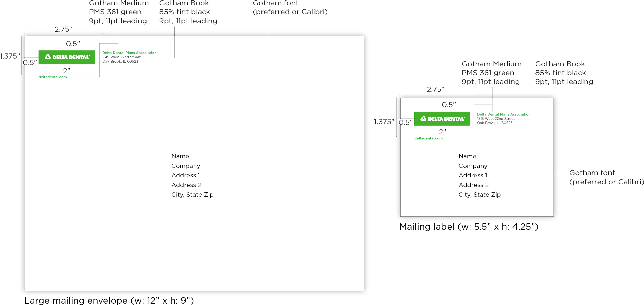
Task: Click the 'Large mailing envelope' caption
Action: pyautogui.click(x=109, y=300)
